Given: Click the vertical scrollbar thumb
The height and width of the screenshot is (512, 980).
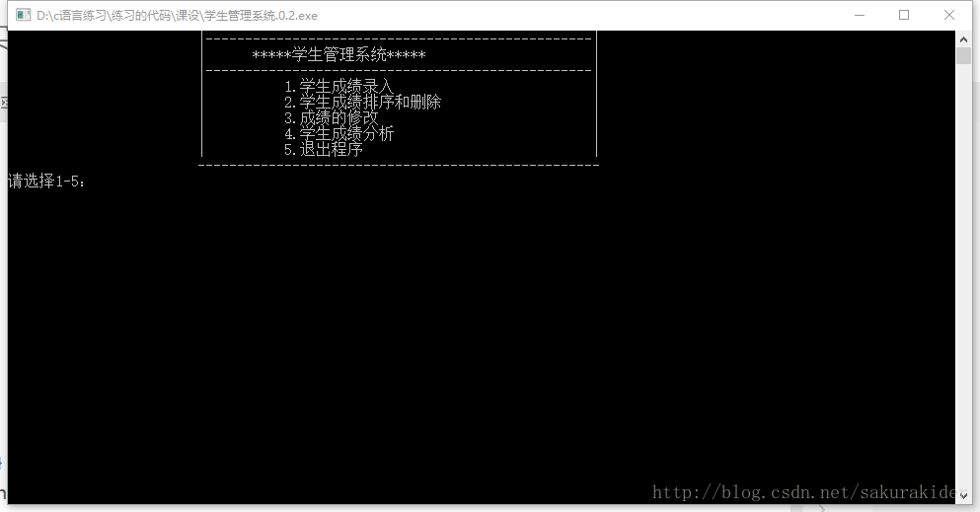Looking at the screenshot, I should (963, 55).
